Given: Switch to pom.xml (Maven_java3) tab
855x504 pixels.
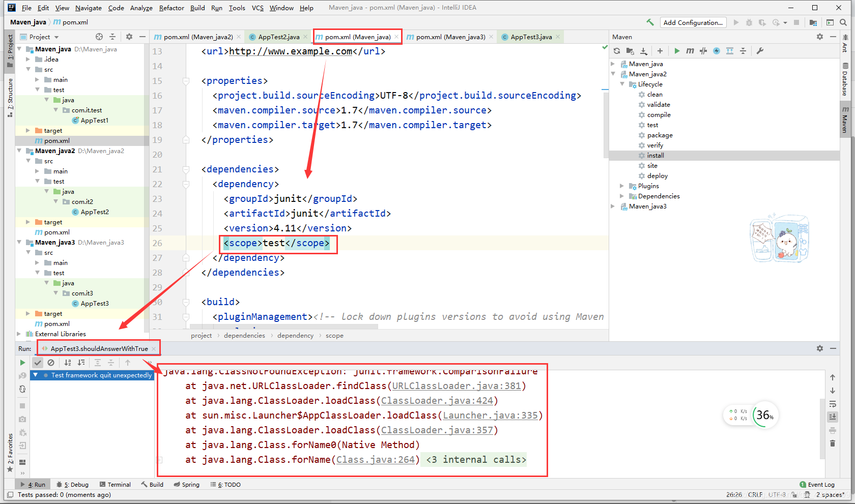Looking at the screenshot, I should pyautogui.click(x=450, y=37).
